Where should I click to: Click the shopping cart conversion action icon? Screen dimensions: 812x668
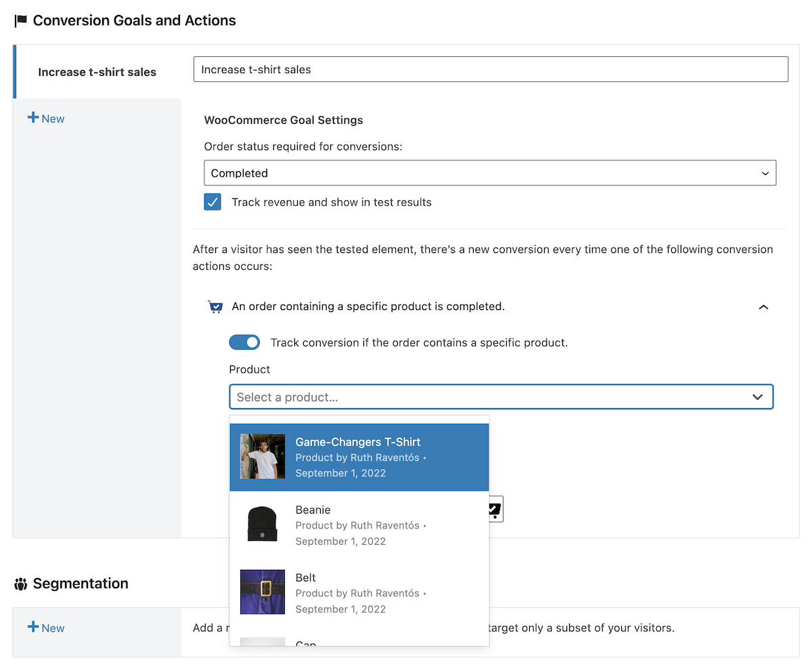pyautogui.click(x=215, y=306)
